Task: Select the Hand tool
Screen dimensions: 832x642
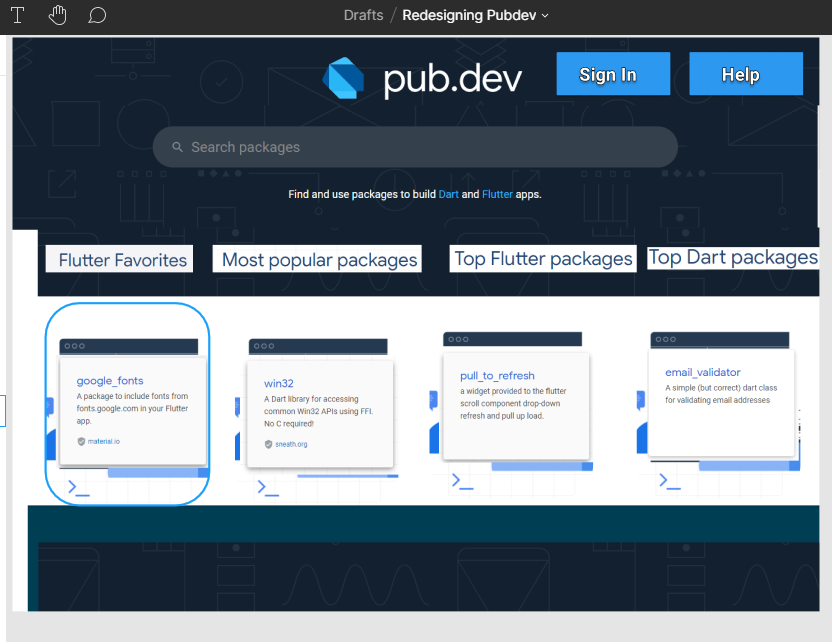Action: (57, 15)
